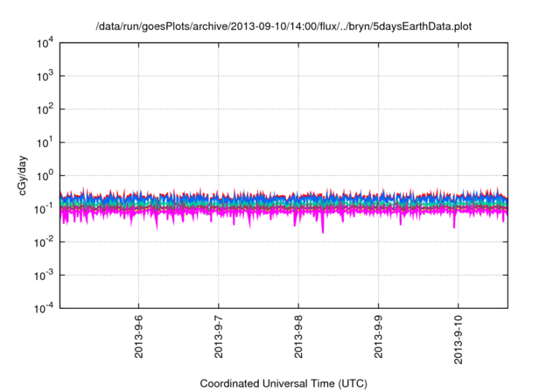Click the 10^-3 y-axis tick label
The height and width of the screenshot is (392, 560).
click(44, 276)
